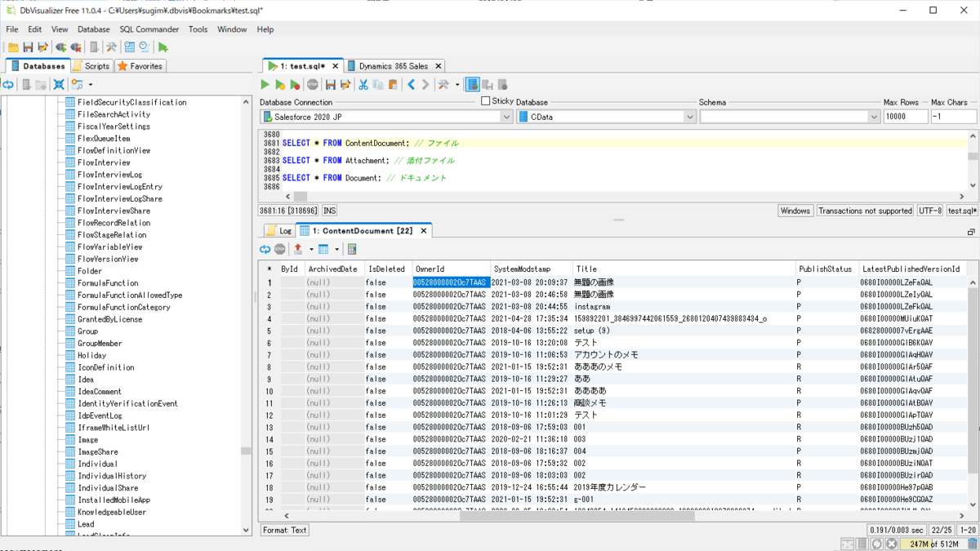Image resolution: width=980 pixels, height=551 pixels.
Task: Click the Export result set icon
Action: tap(298, 249)
